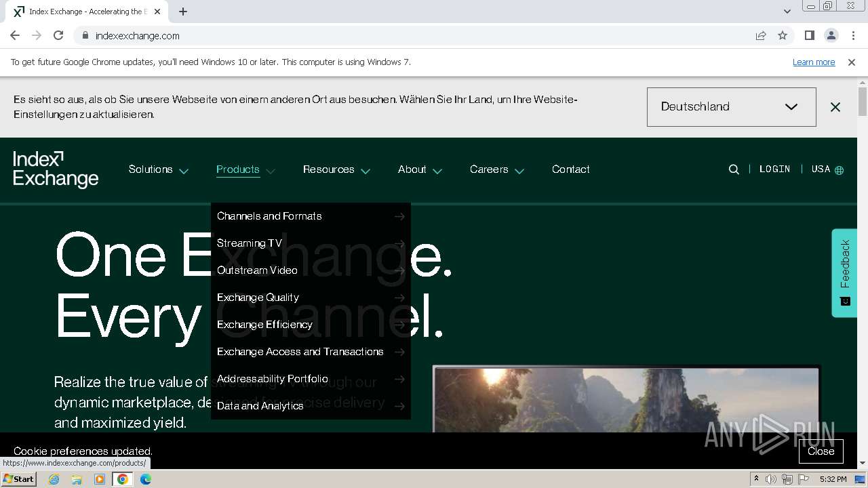Close the cookie preferences notice

821,451
